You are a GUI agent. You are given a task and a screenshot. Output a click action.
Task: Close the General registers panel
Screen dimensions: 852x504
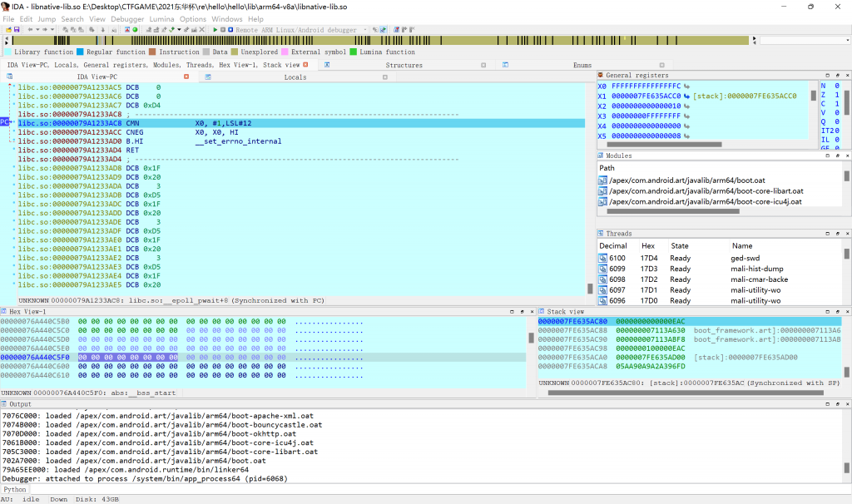click(x=847, y=76)
